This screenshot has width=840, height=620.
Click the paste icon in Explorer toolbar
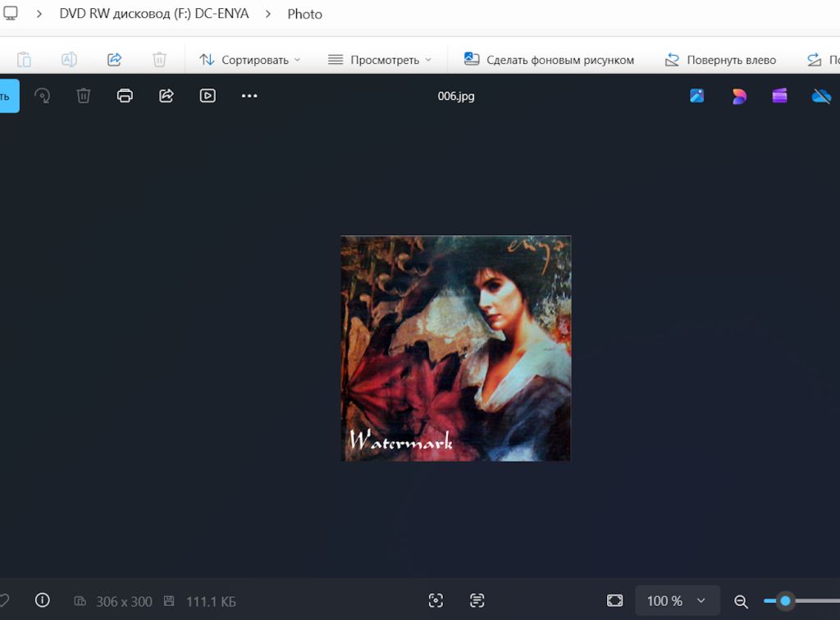point(24,59)
